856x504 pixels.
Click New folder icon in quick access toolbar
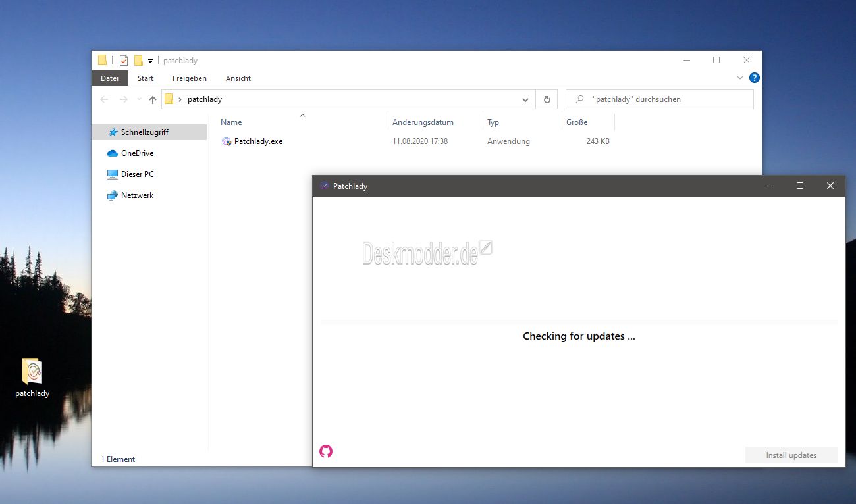click(x=138, y=61)
